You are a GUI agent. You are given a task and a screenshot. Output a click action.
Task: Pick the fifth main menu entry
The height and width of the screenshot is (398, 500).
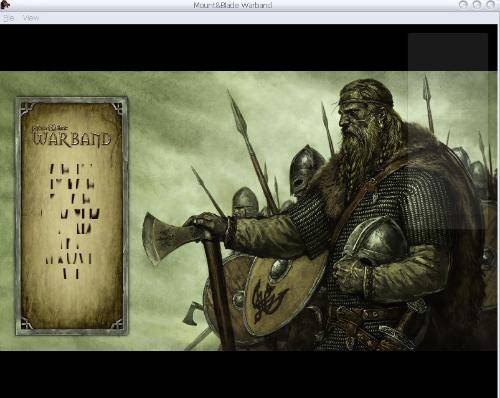point(74,229)
